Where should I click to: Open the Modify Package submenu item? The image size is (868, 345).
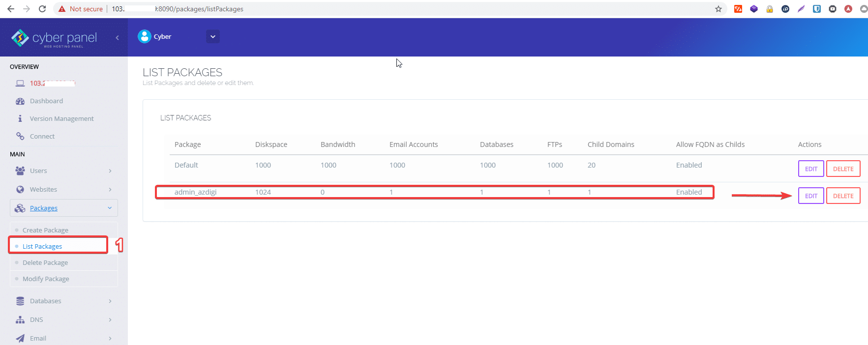coord(46,279)
